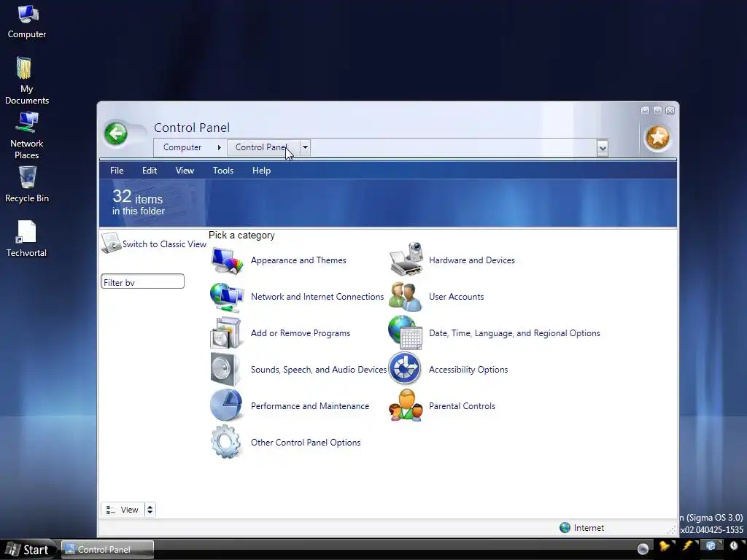Click the Computer breadcrumb segment
747x560 pixels.
pos(182,147)
